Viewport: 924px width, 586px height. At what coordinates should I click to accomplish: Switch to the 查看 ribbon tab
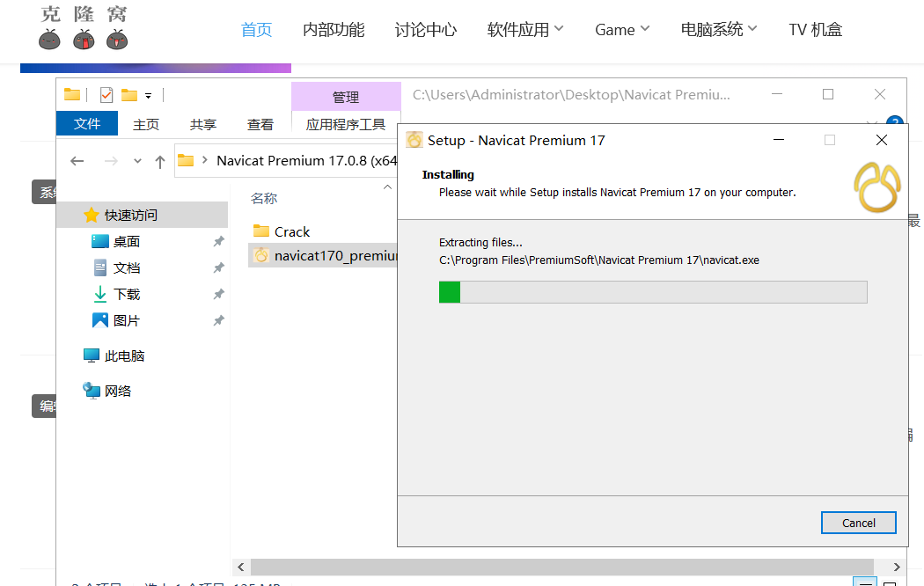[260, 124]
